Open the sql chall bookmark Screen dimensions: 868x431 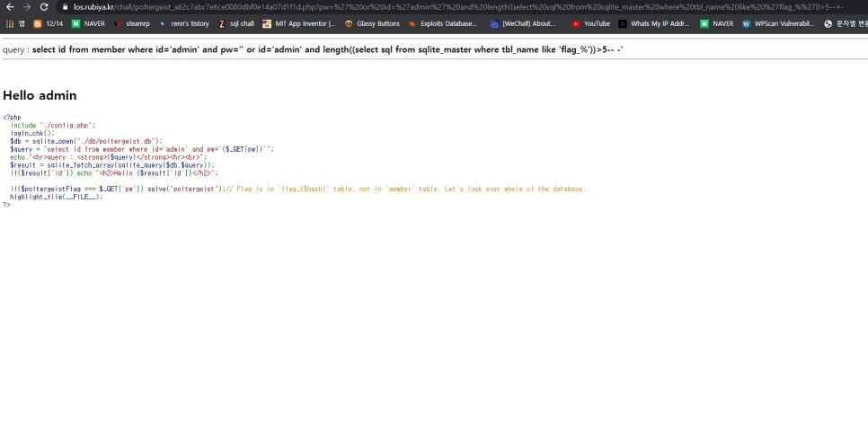[x=236, y=23]
